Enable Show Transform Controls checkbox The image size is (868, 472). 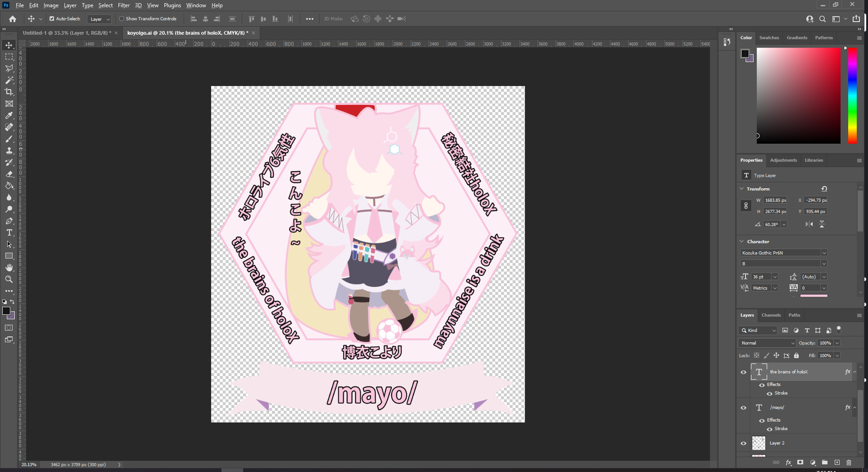(x=122, y=19)
